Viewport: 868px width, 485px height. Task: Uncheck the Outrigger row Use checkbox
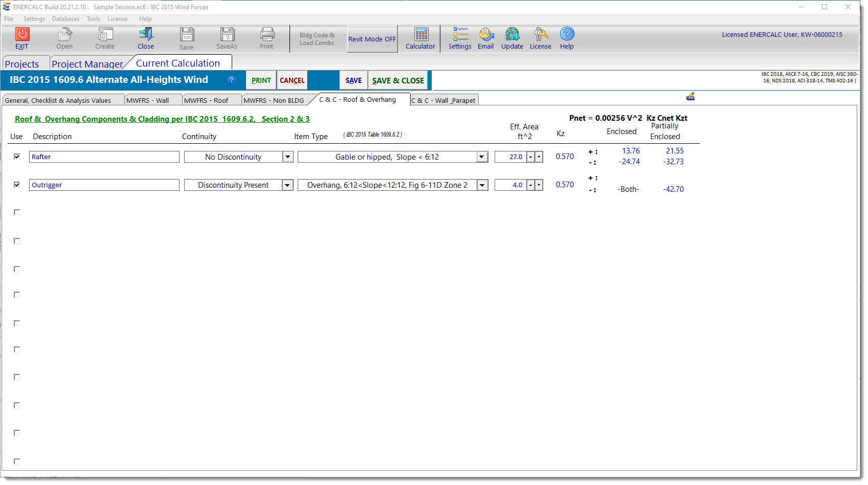(17, 185)
